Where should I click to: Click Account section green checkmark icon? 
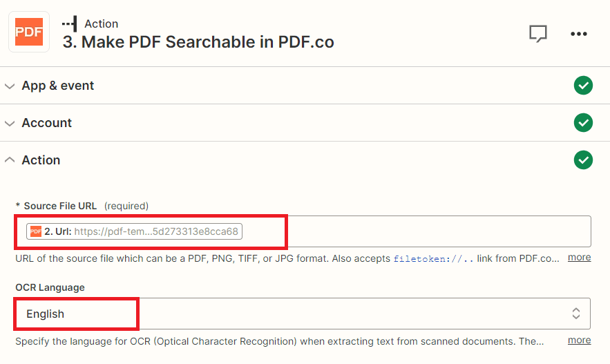click(x=583, y=122)
